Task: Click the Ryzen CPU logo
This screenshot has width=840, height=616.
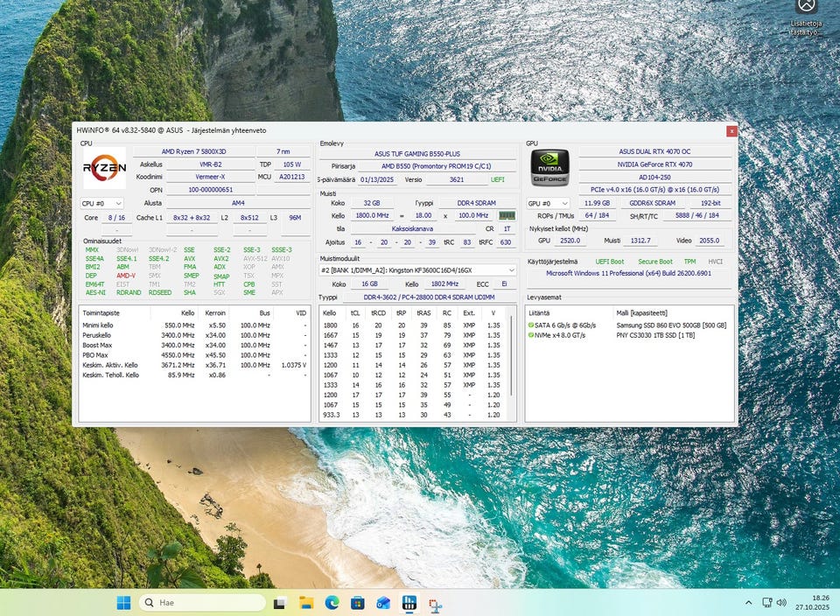Action: click(104, 168)
